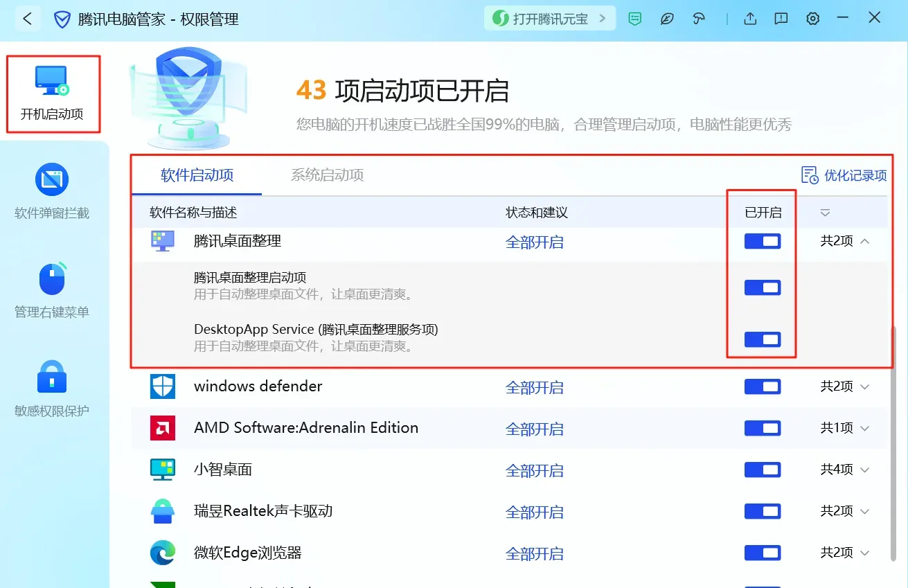This screenshot has width=908, height=588.
Task: Toggle 小智桌面 switch
Action: click(763, 470)
